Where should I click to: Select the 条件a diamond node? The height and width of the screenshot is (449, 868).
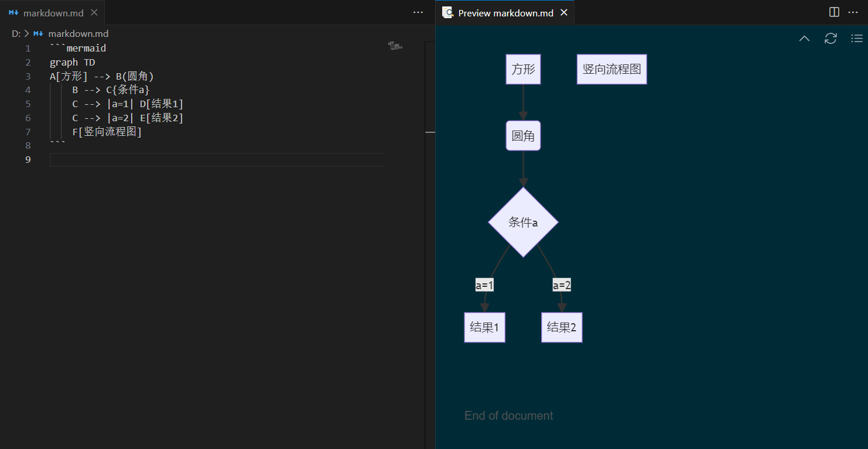523,222
